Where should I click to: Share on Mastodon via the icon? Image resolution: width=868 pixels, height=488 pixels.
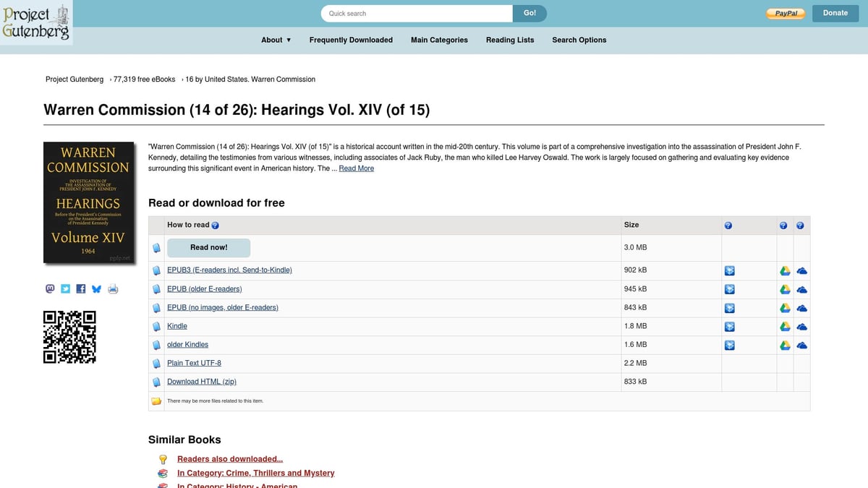[x=50, y=288]
